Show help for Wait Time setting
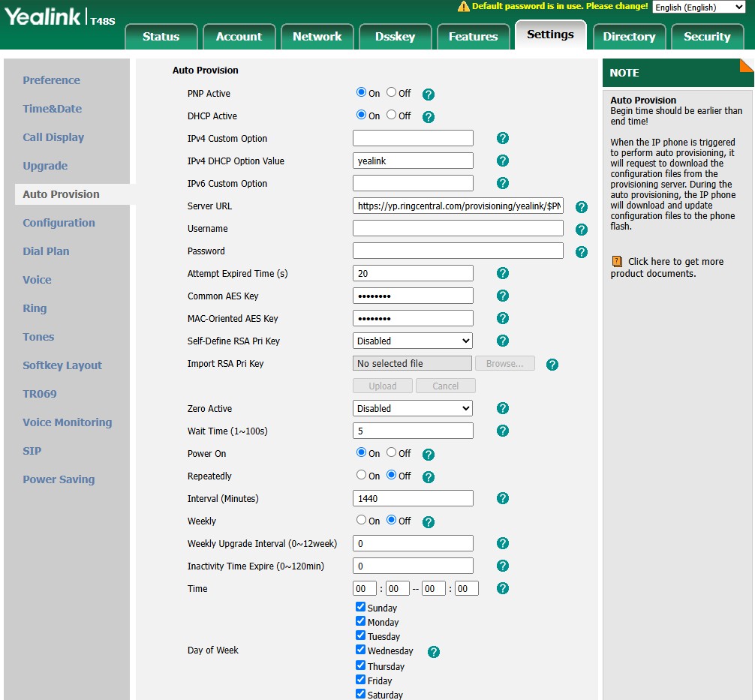This screenshot has height=700, width=755. [503, 431]
